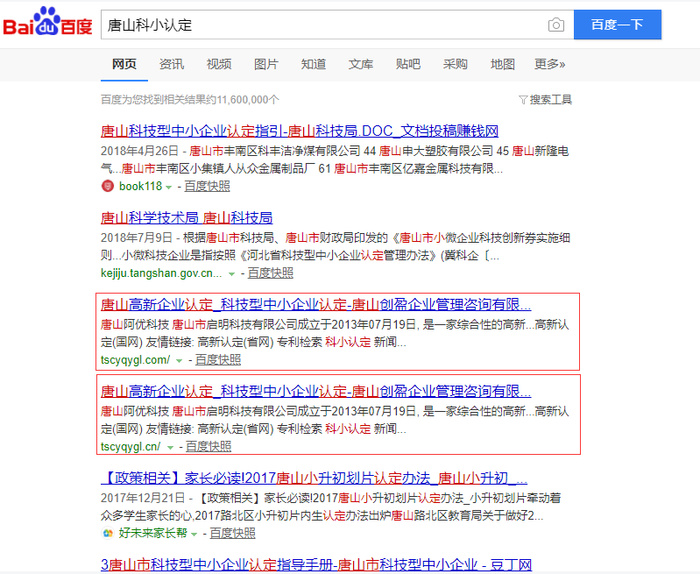Expand dropdown arrow next to book118
The height and width of the screenshot is (574, 700).
click(169, 187)
